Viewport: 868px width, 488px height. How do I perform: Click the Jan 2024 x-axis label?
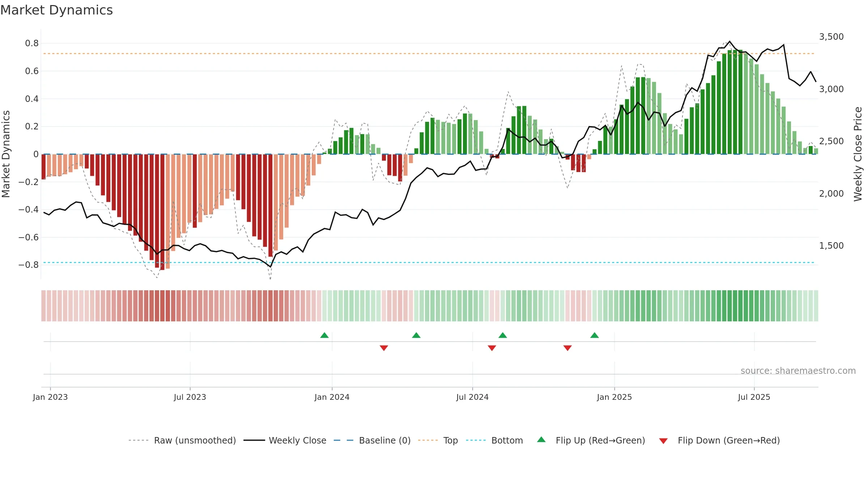coord(332,397)
